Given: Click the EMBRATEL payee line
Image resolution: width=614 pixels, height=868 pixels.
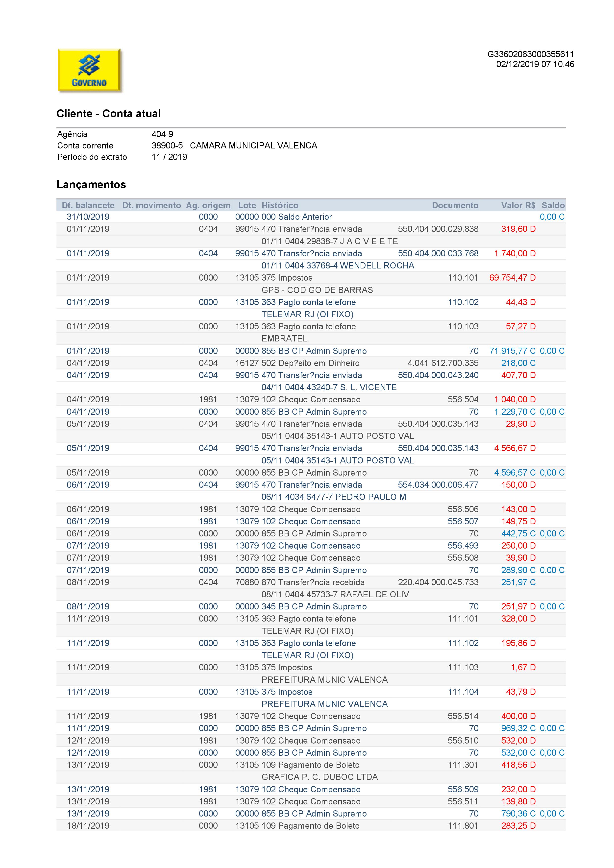Looking at the screenshot, I should [284, 339].
